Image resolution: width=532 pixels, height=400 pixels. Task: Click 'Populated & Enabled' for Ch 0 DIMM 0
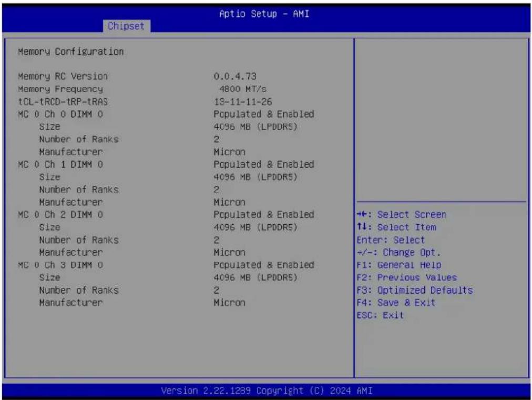tap(264, 114)
